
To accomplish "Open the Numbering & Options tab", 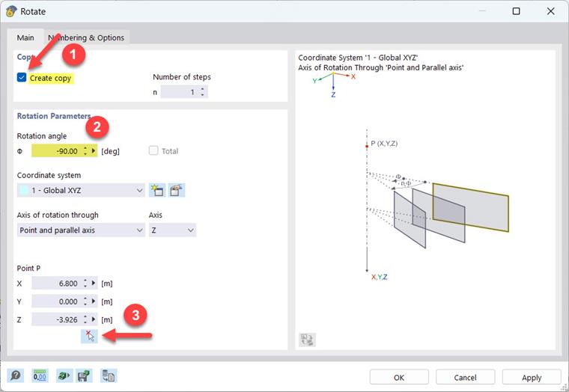I will 86,37.
